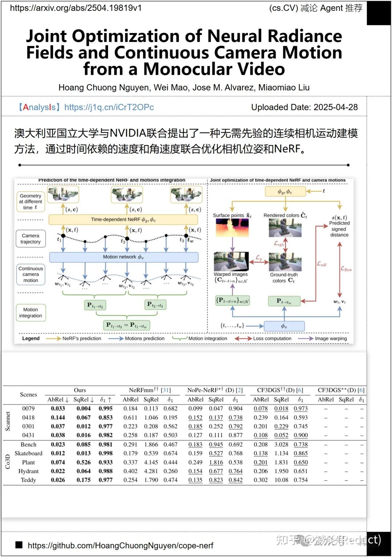Viewport: 392px width, 557px height.
Task: Select the φg,φc box in joint optimization panel
Action: click(286, 191)
